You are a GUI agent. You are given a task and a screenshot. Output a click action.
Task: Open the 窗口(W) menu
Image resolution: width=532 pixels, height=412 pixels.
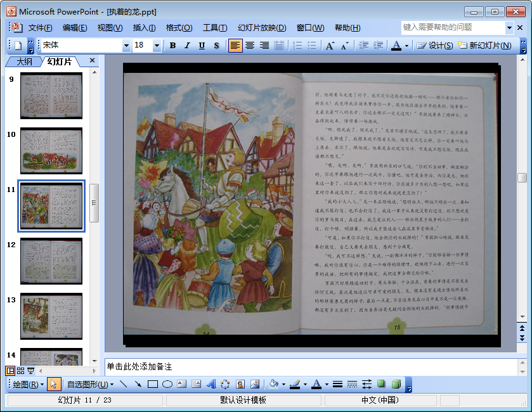coord(310,28)
